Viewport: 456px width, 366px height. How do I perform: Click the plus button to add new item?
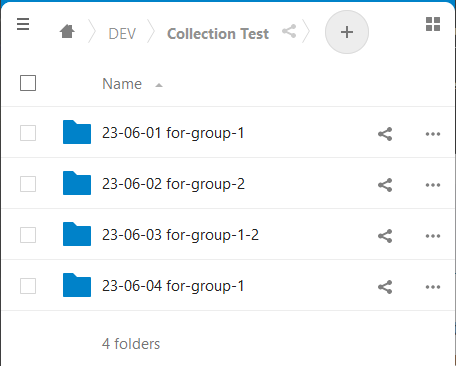coord(347,32)
